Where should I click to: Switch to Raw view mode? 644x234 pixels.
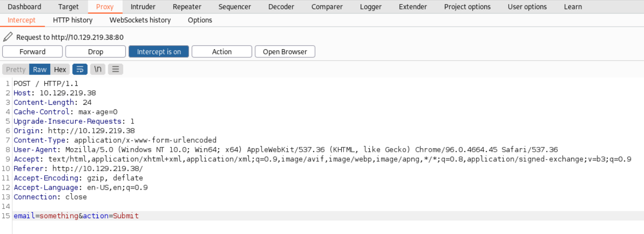(39, 70)
